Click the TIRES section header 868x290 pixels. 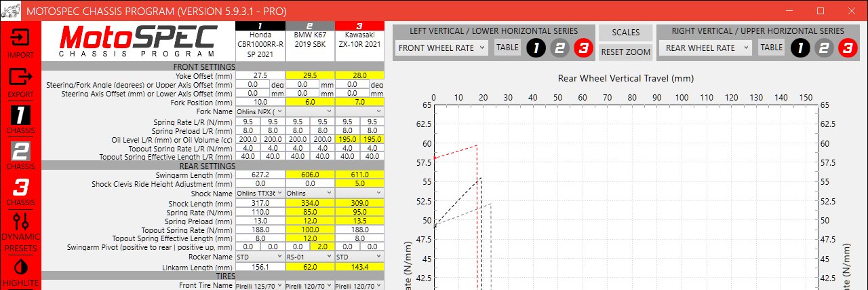212,276
